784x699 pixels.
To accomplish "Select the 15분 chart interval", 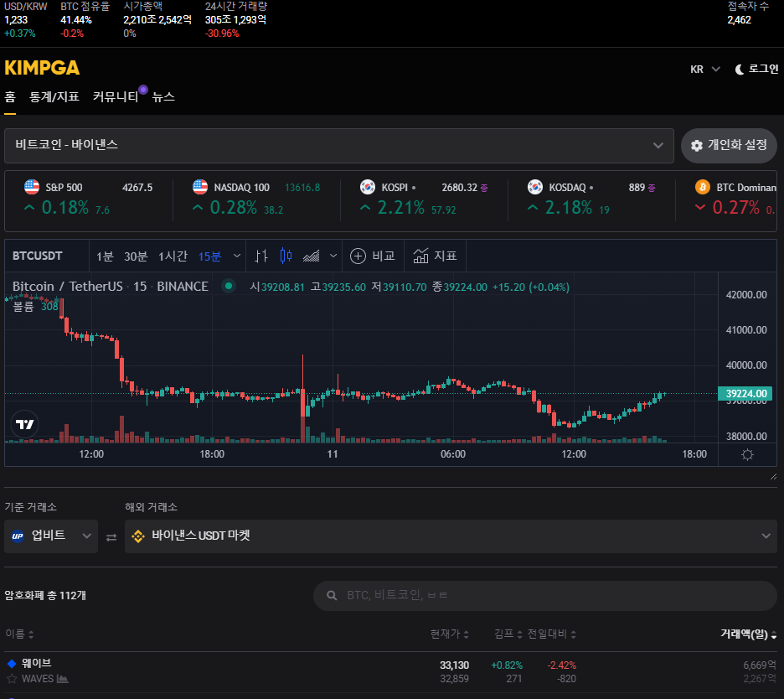I will (x=209, y=256).
